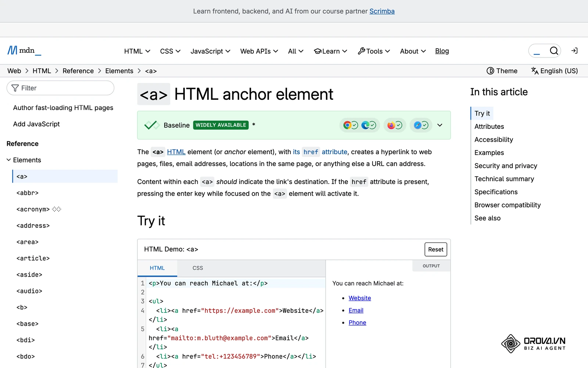Click the Firefox browser support icon
The height and width of the screenshot is (368, 588).
pyautogui.click(x=391, y=125)
